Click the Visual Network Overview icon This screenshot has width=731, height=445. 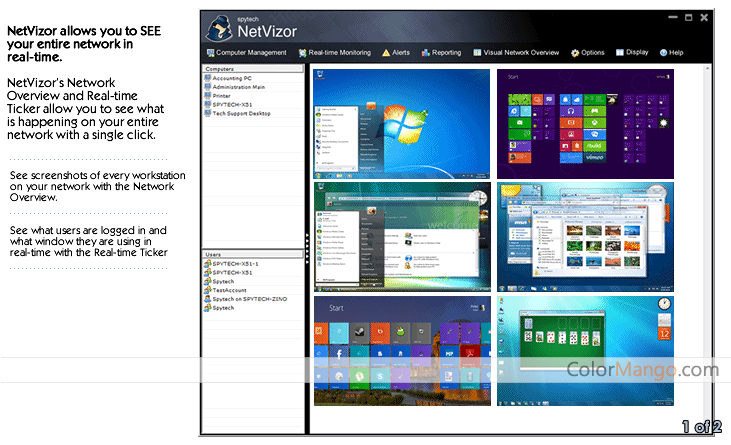tap(477, 53)
